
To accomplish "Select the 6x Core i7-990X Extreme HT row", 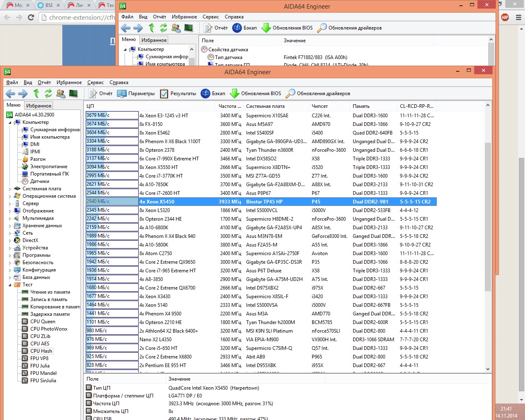I will 261,158.
